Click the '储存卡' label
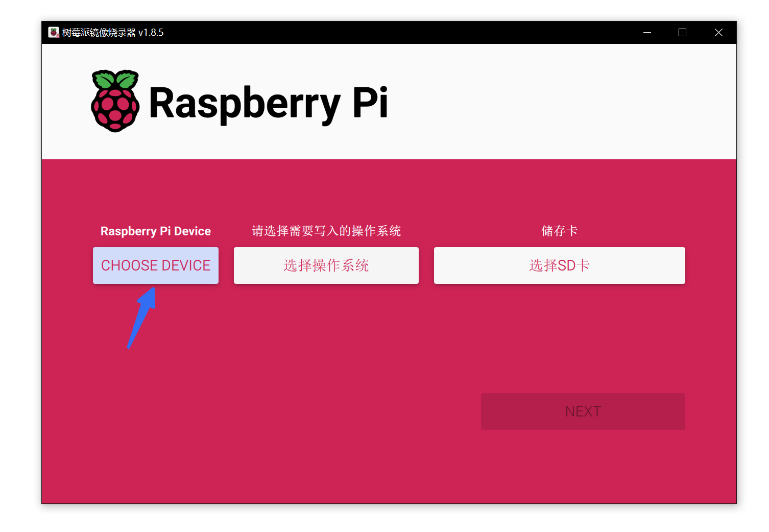The image size is (769, 532). point(560,231)
